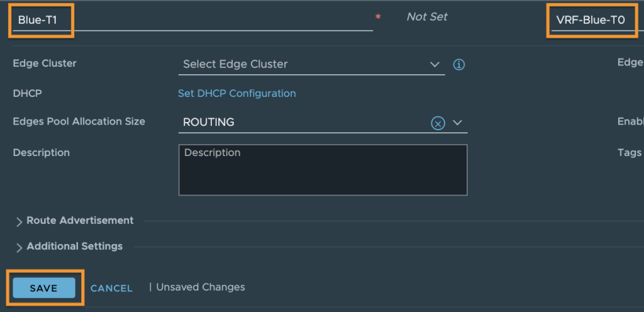Click the Not Set italic text
Viewport: 644px width, 312px height.
tap(427, 17)
